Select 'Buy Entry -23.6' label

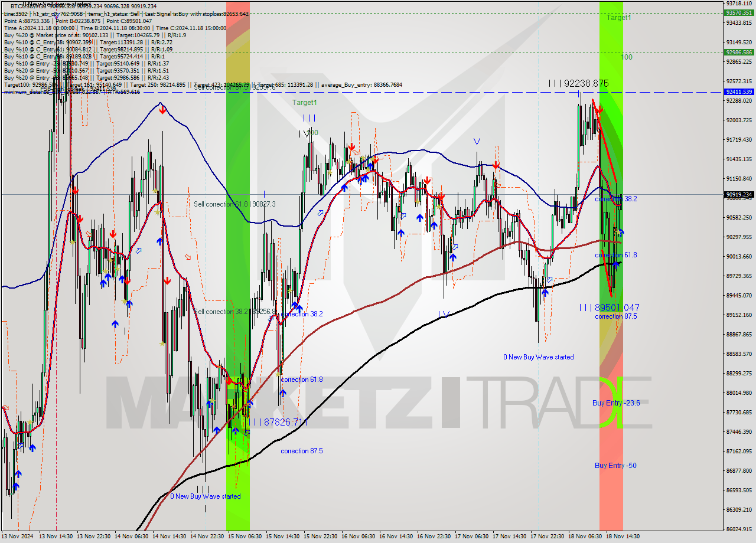(x=616, y=403)
